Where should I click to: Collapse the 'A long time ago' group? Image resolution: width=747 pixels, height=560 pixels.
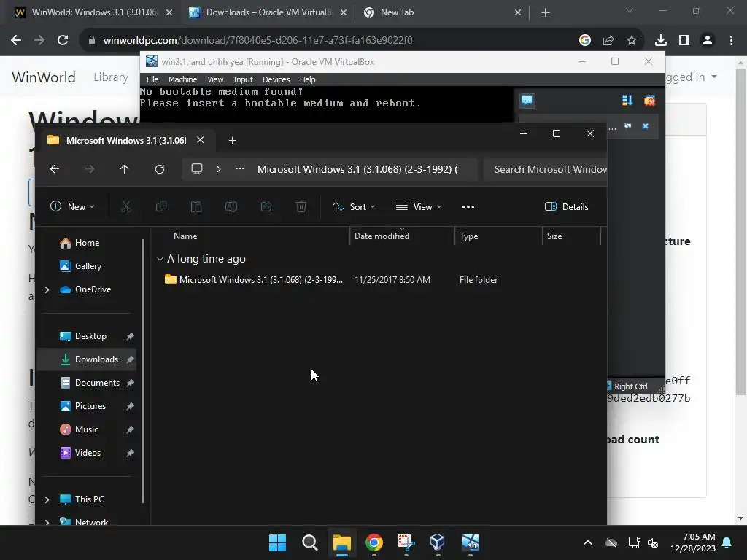click(160, 259)
